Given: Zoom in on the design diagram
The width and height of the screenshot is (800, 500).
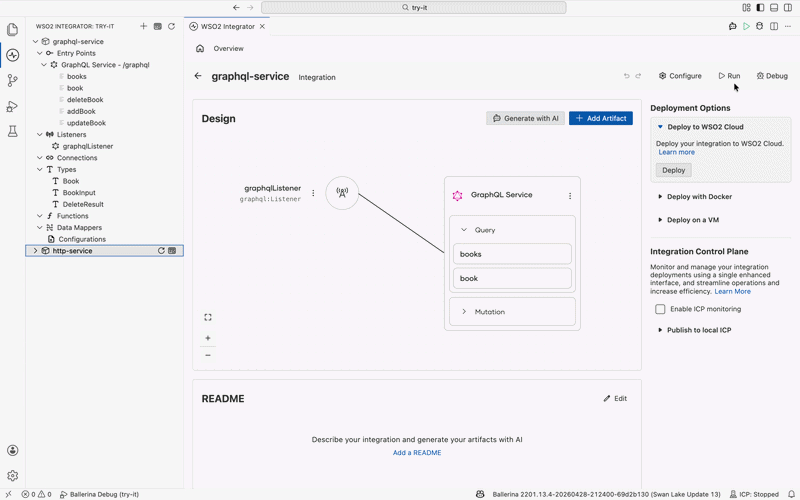Looking at the screenshot, I should pyautogui.click(x=208, y=338).
